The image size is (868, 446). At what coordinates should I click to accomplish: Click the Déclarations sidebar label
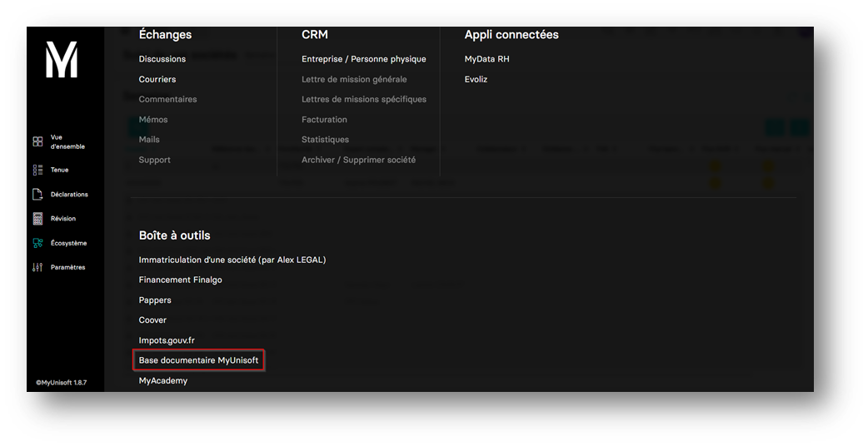(x=69, y=195)
